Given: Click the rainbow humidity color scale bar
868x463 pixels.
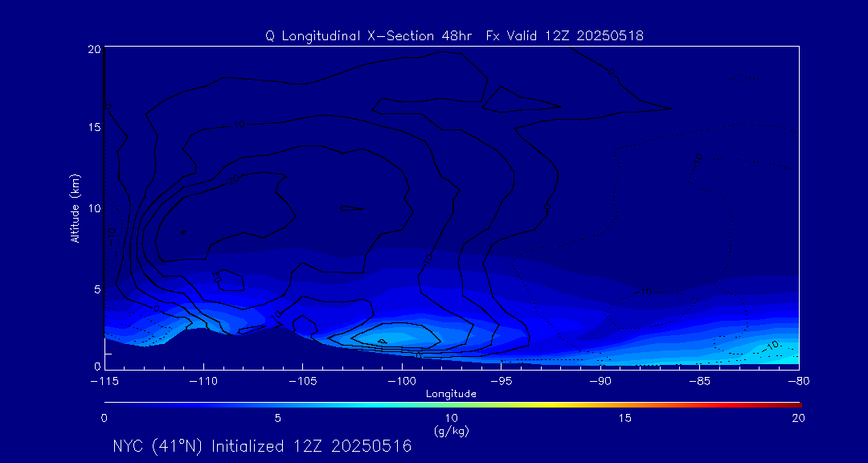Looking at the screenshot, I should (x=452, y=405).
